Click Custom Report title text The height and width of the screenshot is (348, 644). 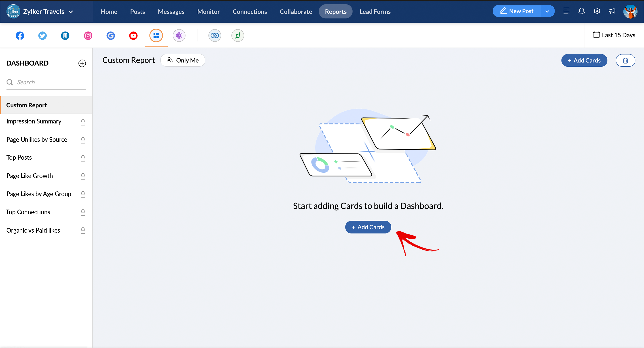129,60
